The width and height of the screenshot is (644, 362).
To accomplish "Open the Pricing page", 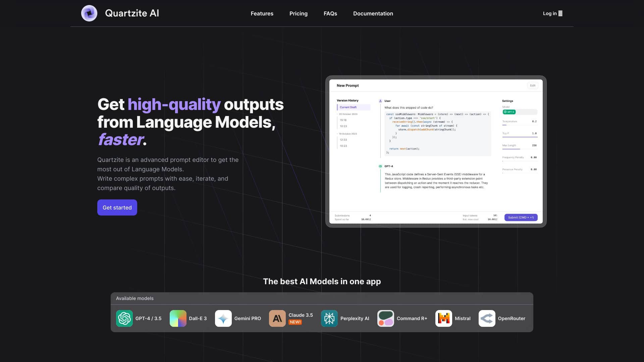I will (298, 13).
